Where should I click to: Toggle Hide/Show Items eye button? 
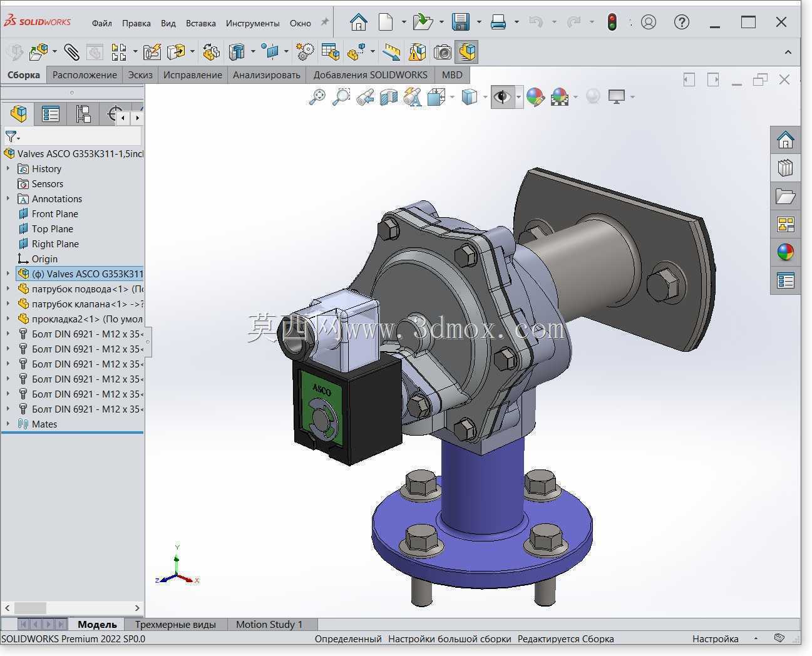point(502,97)
